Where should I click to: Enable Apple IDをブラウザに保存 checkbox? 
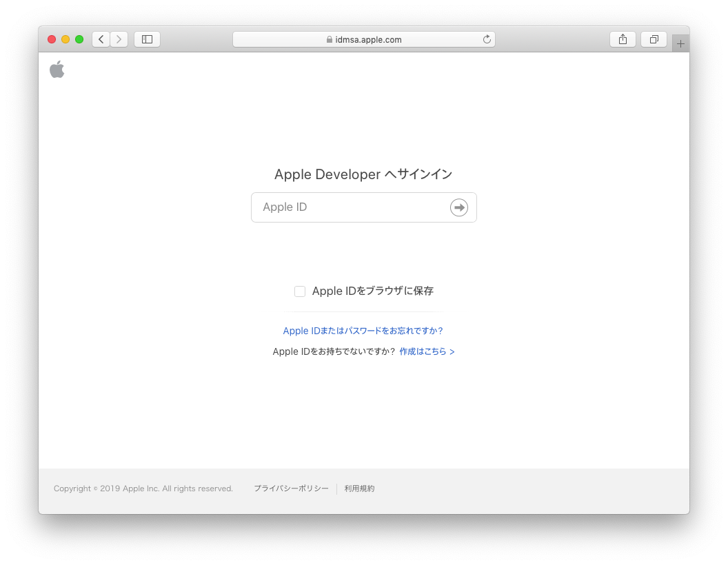(300, 291)
